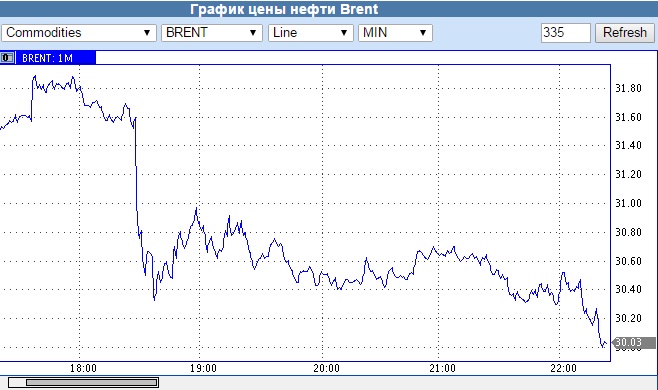Image resolution: width=658 pixels, height=390 pixels.
Task: Click the 30.40 price axis label
Action: [629, 290]
